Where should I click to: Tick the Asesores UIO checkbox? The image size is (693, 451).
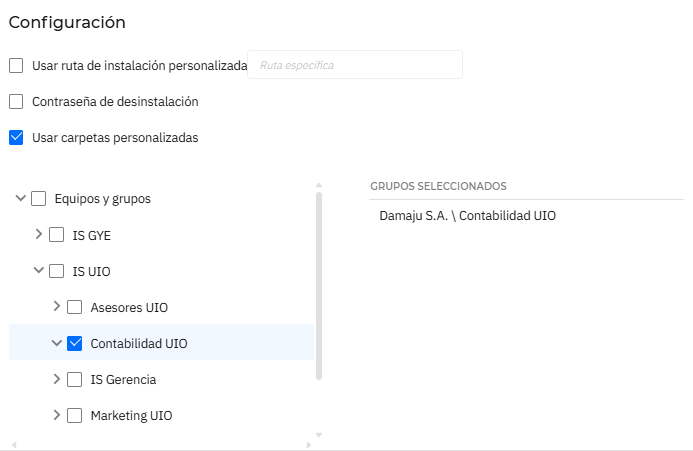[x=75, y=307]
